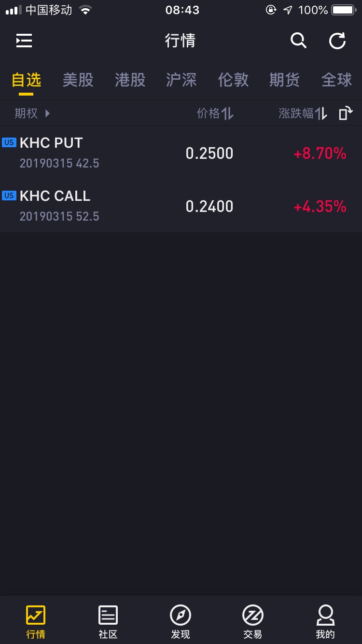Open the 发现 compass icon
Viewport: 362px width, 644px height.
[181, 615]
